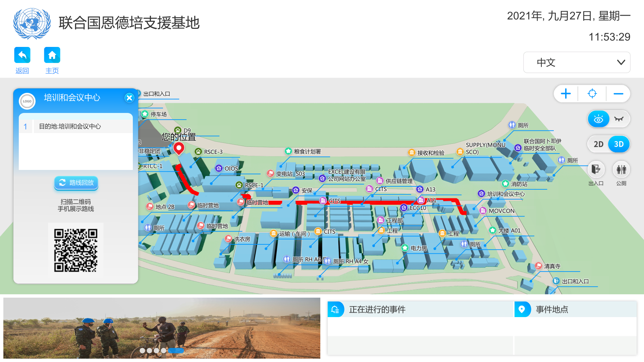The height and width of the screenshot is (362, 644).
Task: Zoom out using the minus icon
Action: coord(619,94)
